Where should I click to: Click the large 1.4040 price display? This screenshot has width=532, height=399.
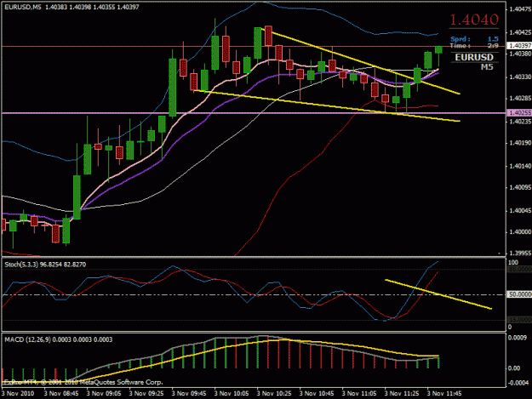(473, 20)
